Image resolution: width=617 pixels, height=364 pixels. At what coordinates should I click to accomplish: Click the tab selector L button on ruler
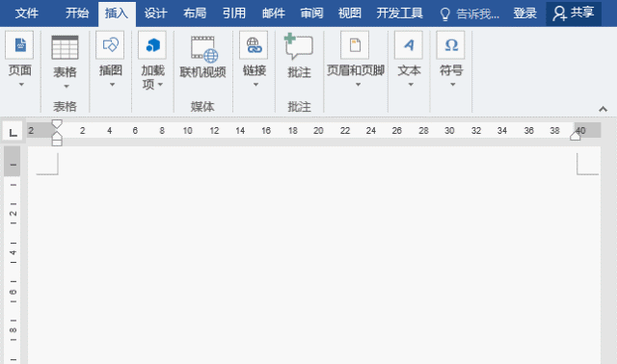coord(13,132)
